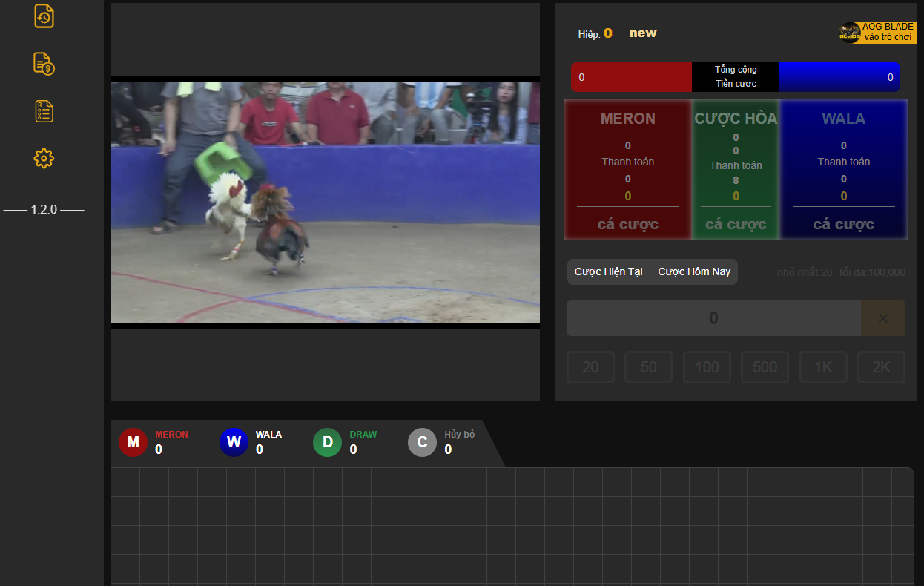Viewport: 924px width, 586px height.
Task: Click the bet amount input field
Action: pyautogui.click(x=713, y=318)
